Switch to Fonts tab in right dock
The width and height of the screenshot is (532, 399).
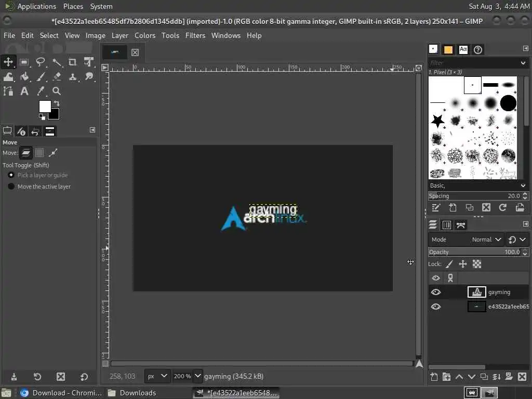[463, 49]
